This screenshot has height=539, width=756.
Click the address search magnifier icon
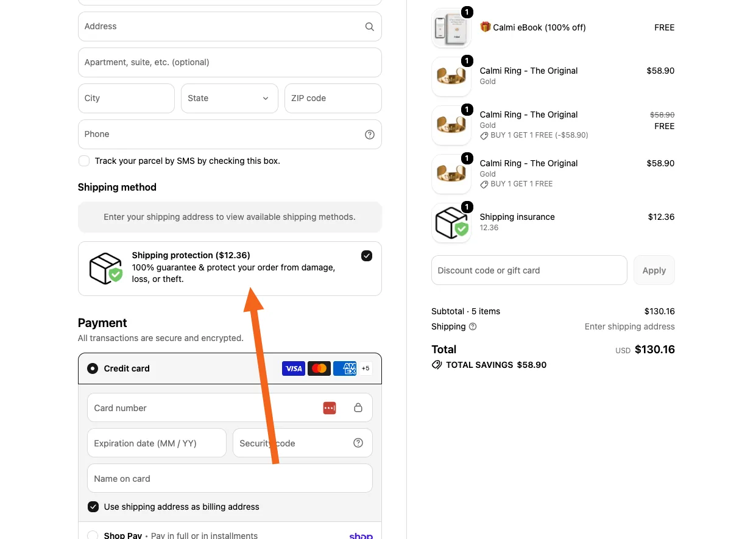click(369, 27)
